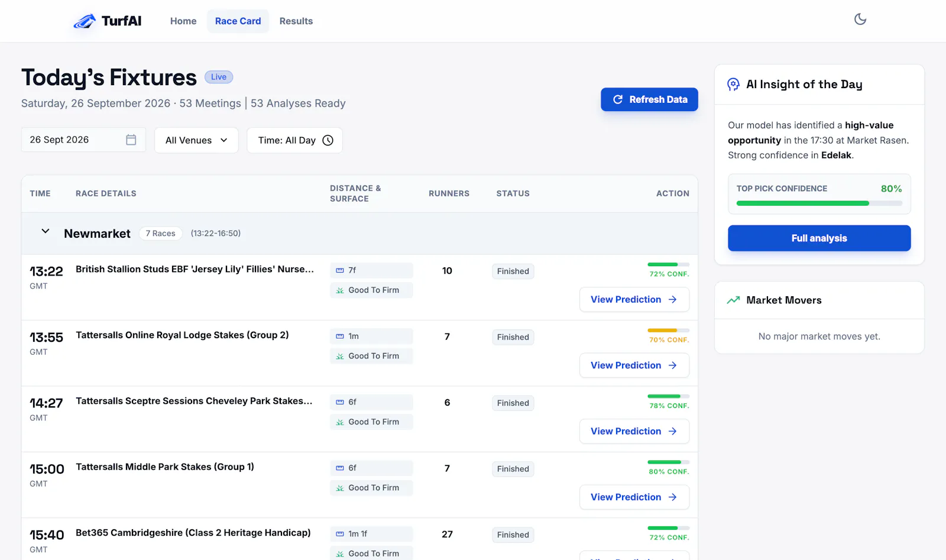View Prediction for 13:22 race
Screen dimensions: 946x560
click(634, 299)
